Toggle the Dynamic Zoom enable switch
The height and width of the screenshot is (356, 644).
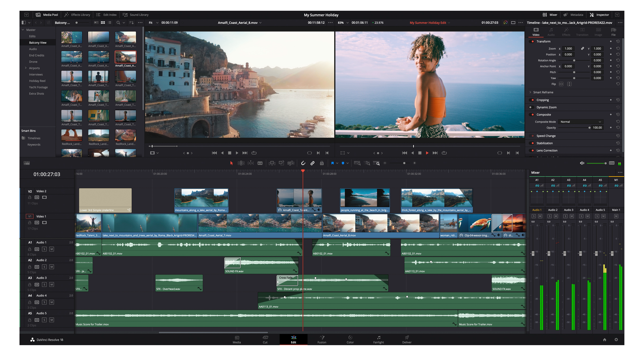pyautogui.click(x=532, y=107)
